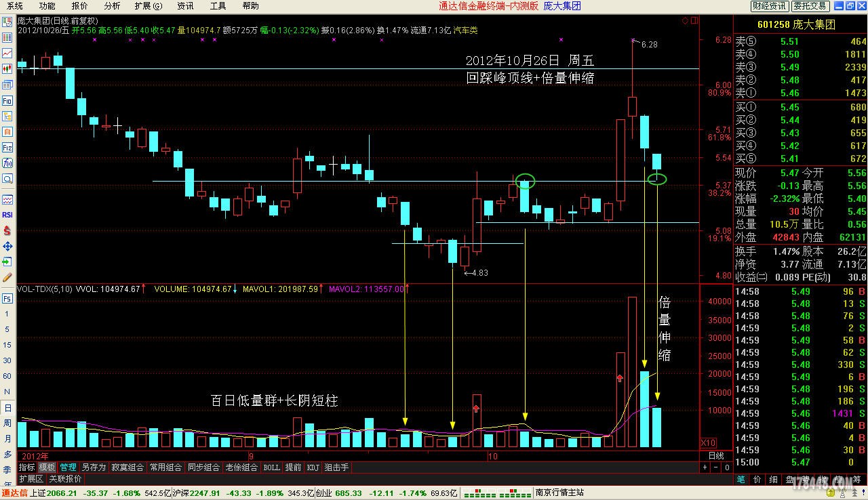Select the pencil drawing tool icon
This screenshot has width=868, height=500.
click(7, 277)
